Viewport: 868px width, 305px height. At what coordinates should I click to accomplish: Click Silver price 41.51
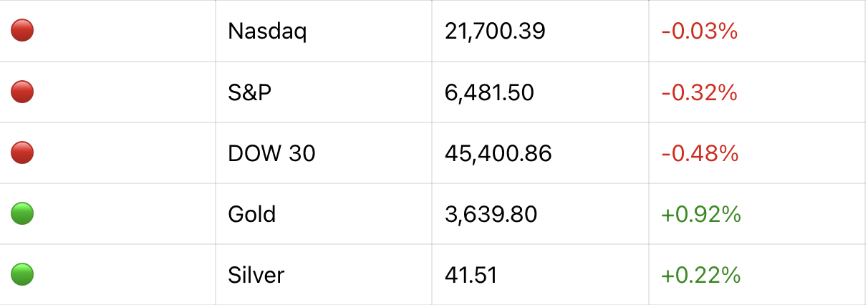pyautogui.click(x=471, y=275)
